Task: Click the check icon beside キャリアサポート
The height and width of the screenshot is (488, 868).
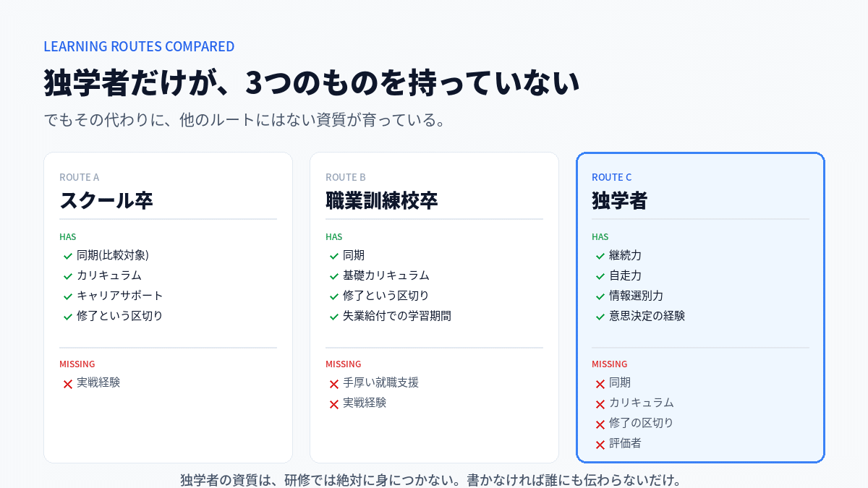Action: pos(68,296)
